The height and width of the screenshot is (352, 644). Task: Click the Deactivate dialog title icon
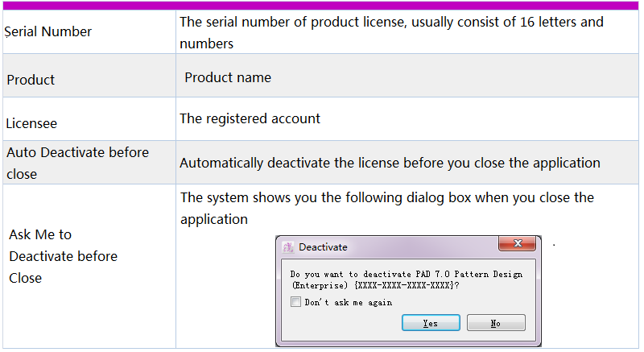click(x=287, y=247)
